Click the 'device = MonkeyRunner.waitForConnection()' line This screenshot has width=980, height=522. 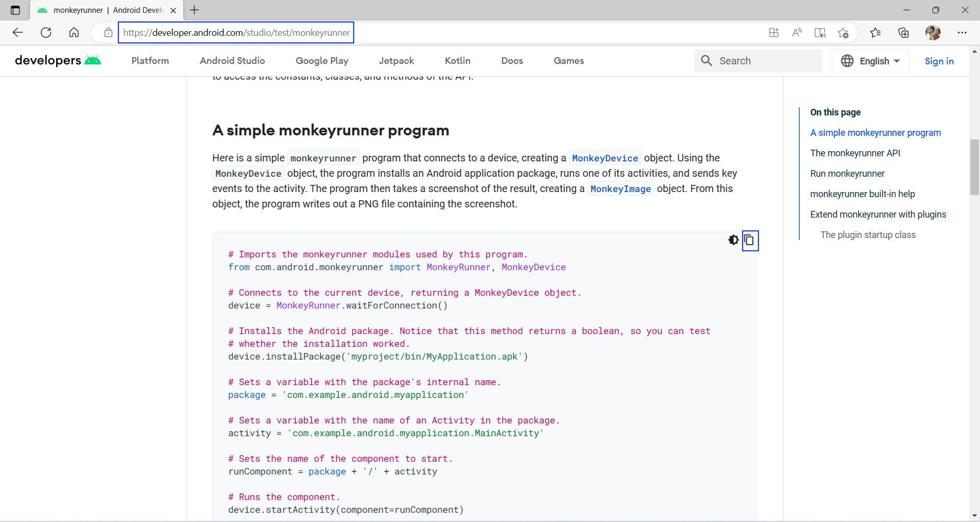[338, 305]
